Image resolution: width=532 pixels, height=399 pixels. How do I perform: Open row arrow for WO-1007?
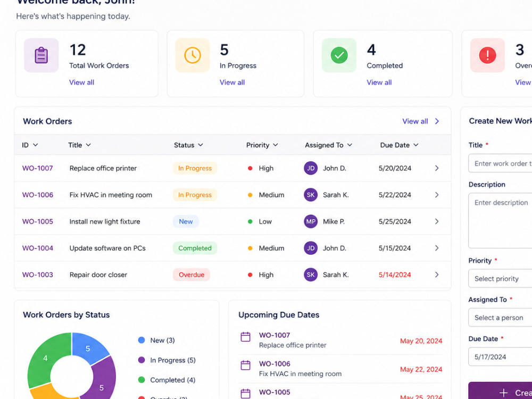point(437,168)
